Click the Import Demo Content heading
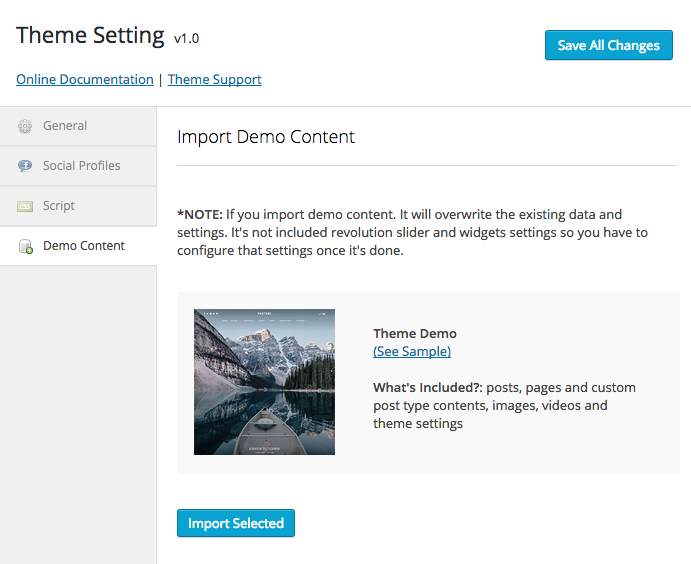The width and height of the screenshot is (691, 564). (266, 137)
